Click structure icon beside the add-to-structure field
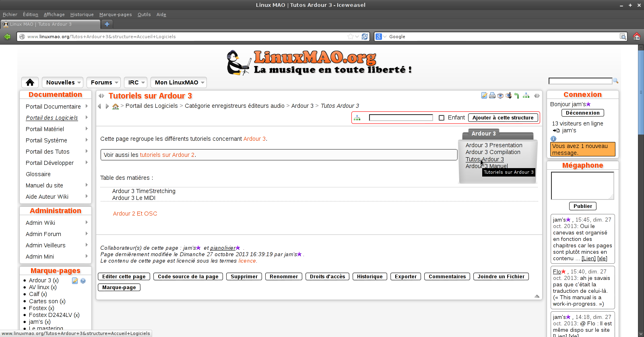 [357, 118]
